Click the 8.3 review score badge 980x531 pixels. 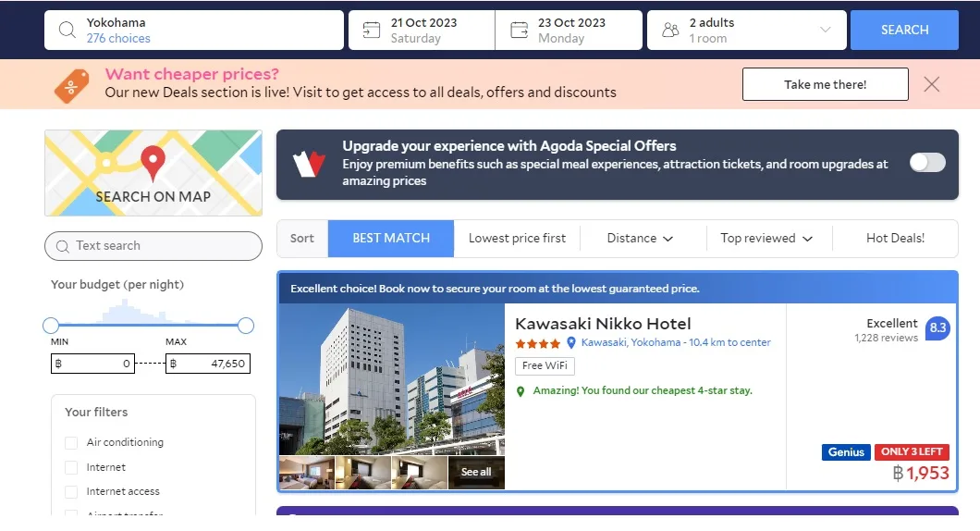pos(937,327)
